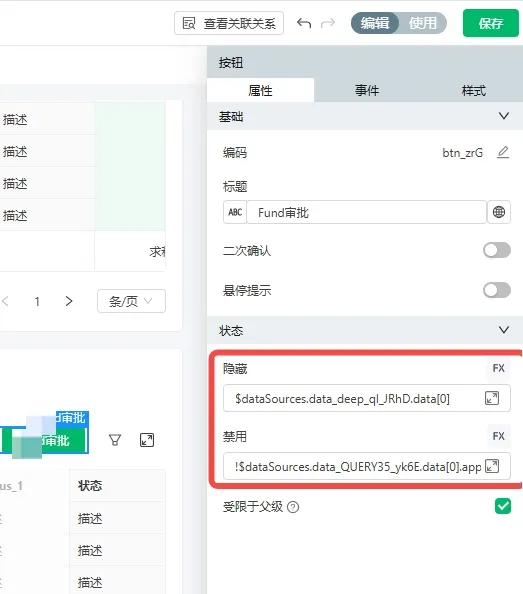Click the green 保存 button
Viewport: 523px width, 594px height.
tap(491, 23)
